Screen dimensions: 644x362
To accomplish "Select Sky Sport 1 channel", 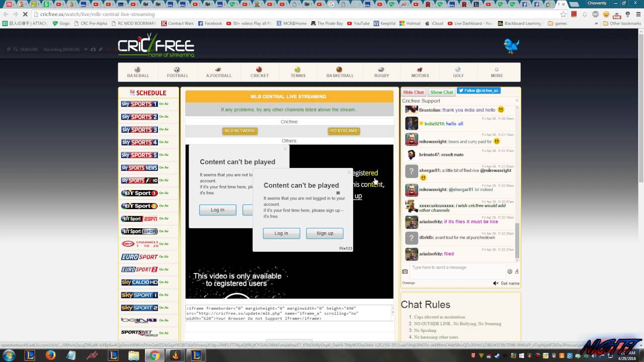I will 139,295.
